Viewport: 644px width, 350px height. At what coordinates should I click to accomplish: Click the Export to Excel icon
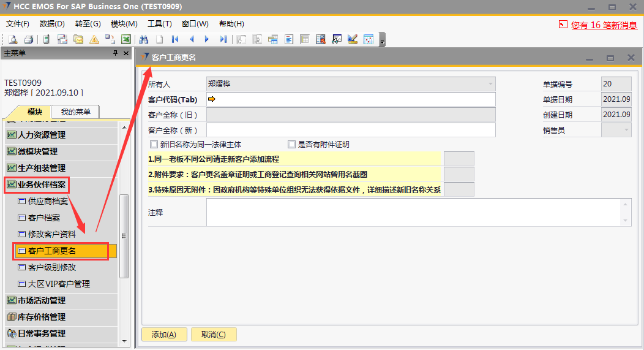point(125,39)
